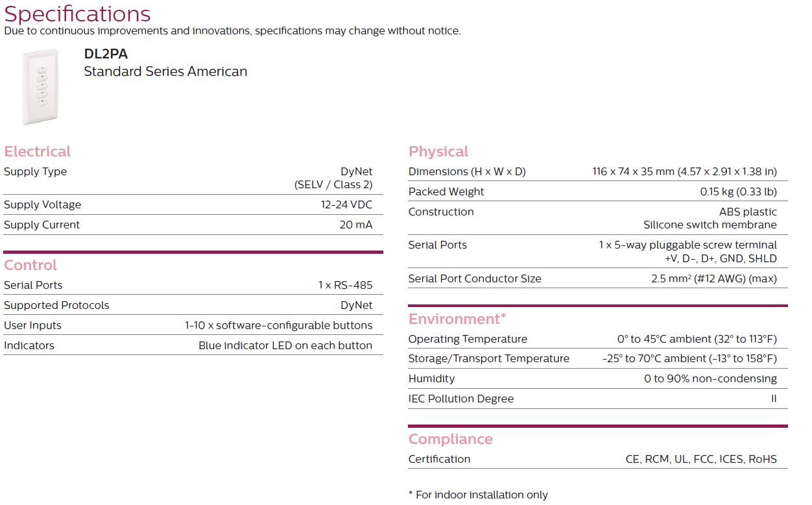Click the Standard Series American subtitle

point(165,71)
